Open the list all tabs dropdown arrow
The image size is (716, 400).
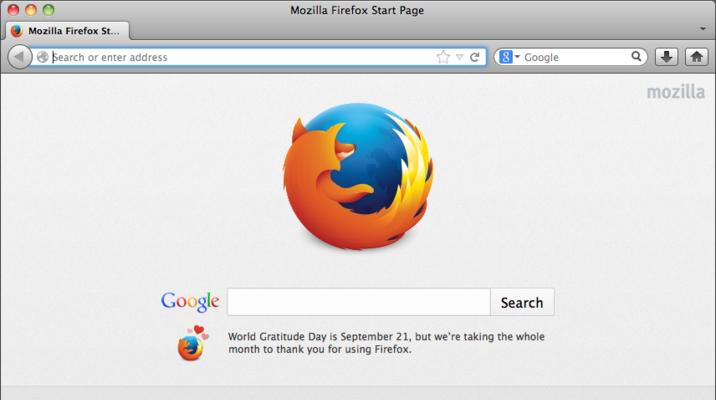[703, 29]
